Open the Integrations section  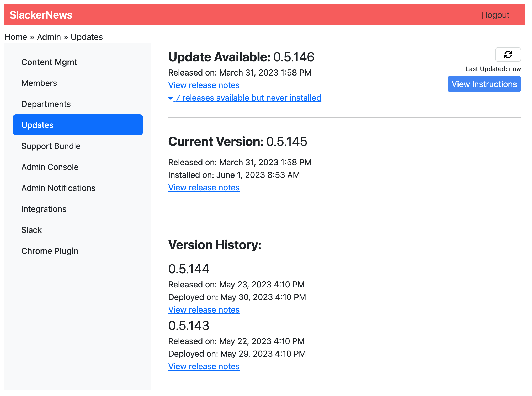pyautogui.click(x=44, y=209)
